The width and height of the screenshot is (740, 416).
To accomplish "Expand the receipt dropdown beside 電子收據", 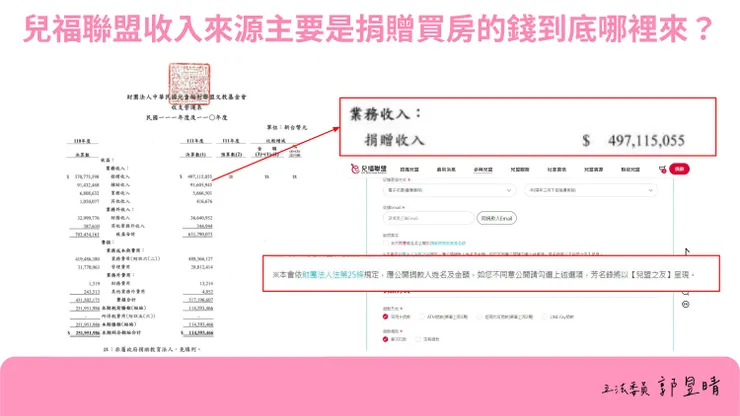I will 590,190.
